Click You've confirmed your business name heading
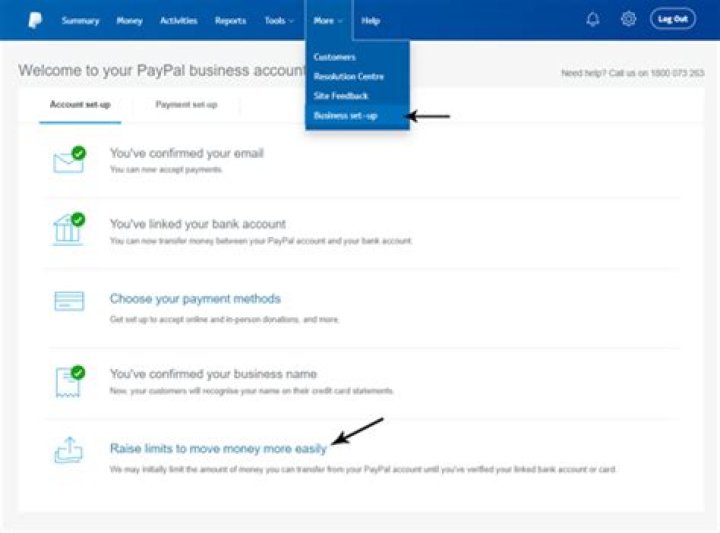The width and height of the screenshot is (720, 533). tap(213, 374)
